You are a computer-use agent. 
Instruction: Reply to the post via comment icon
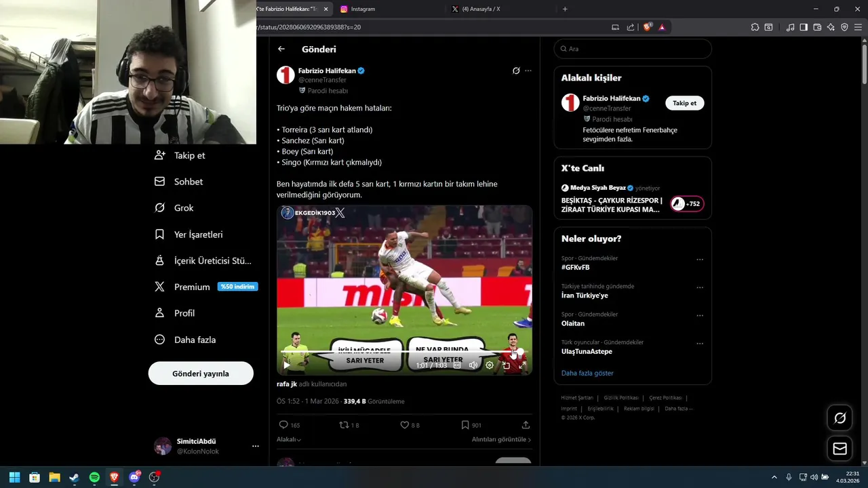pyautogui.click(x=283, y=425)
